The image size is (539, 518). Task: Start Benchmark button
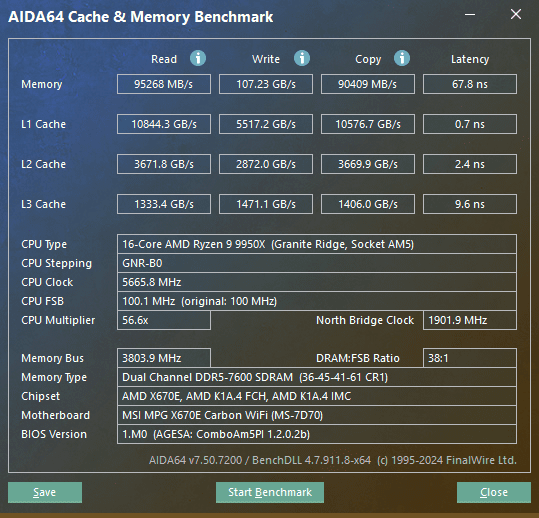click(x=270, y=492)
